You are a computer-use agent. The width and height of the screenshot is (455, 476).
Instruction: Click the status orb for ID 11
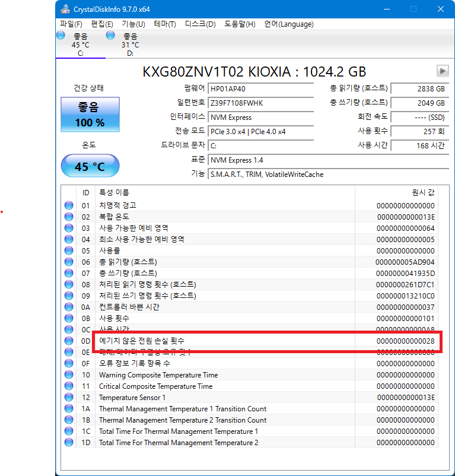click(69, 386)
